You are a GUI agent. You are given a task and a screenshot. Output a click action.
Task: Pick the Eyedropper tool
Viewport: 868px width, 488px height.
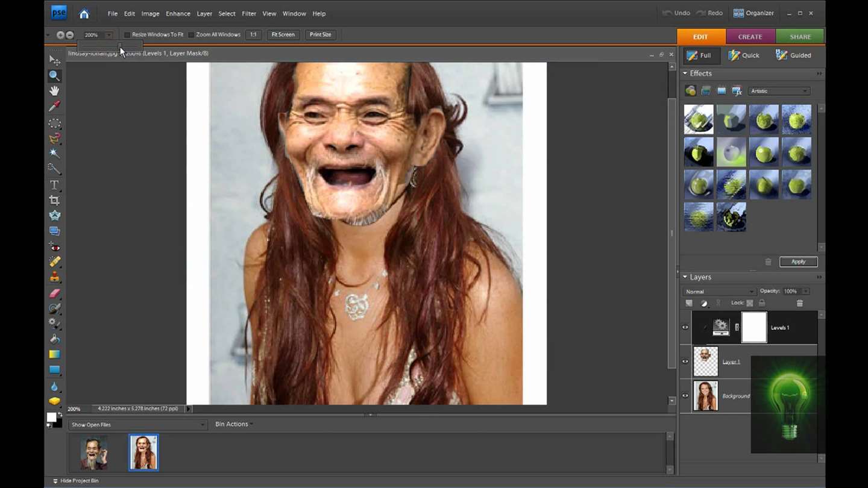[x=54, y=106]
